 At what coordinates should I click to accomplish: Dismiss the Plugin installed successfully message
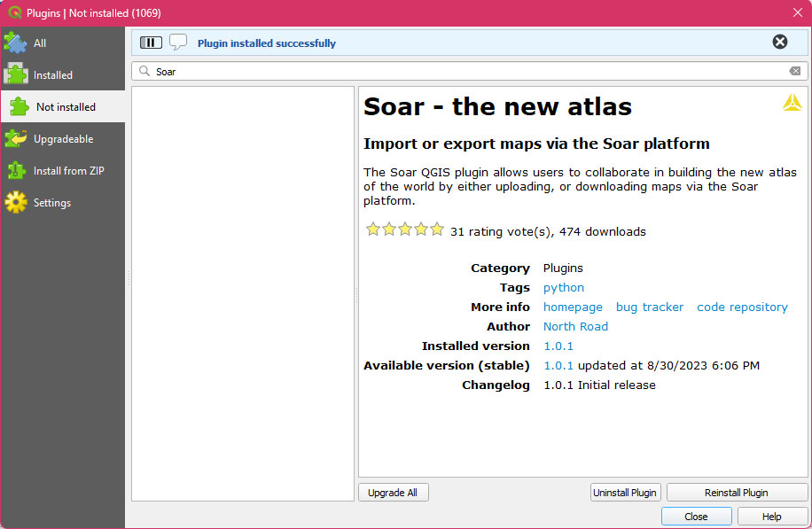[x=780, y=42]
